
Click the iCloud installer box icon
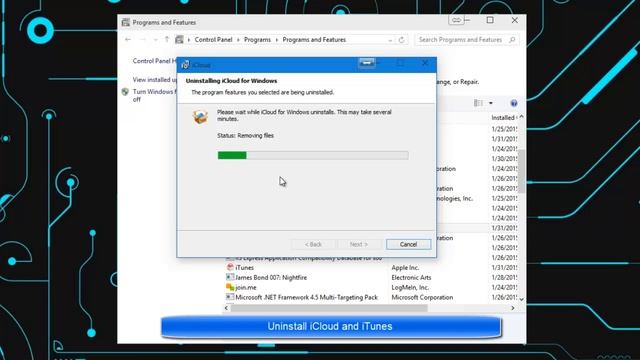coord(200,117)
